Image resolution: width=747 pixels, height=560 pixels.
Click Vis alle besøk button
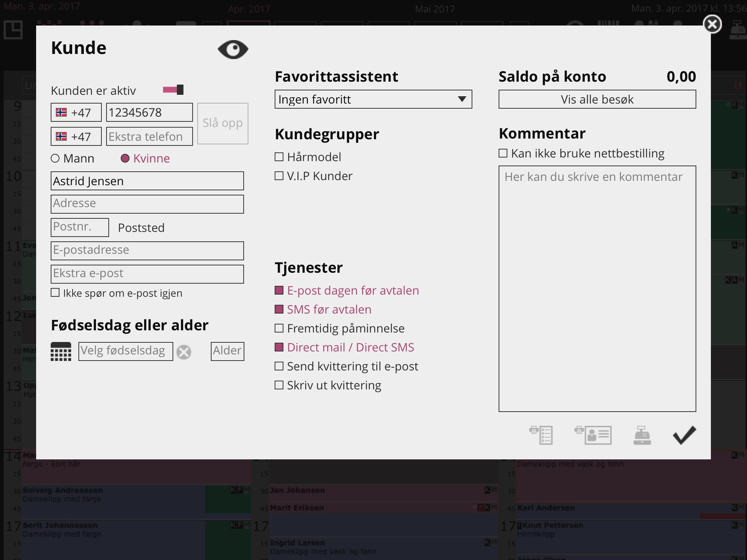tap(597, 99)
